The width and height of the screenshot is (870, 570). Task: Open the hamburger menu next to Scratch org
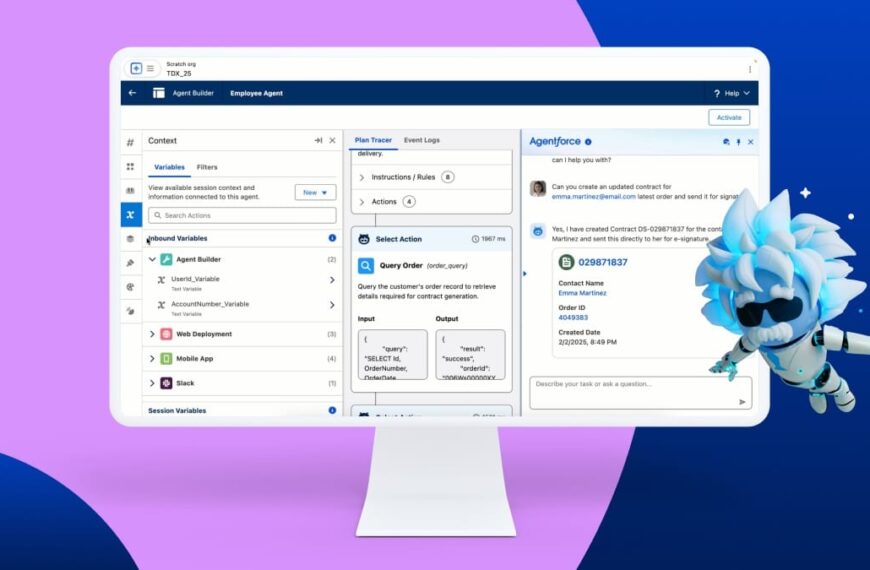[x=150, y=68]
